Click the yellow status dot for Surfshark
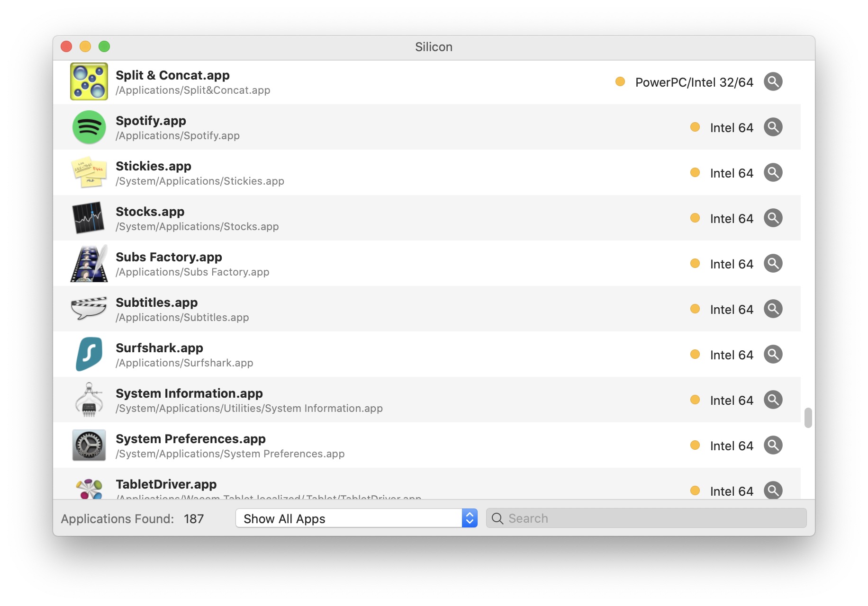868x606 pixels. point(695,354)
